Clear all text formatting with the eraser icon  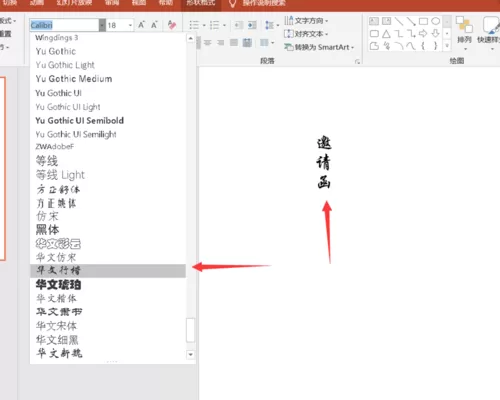coord(172,25)
